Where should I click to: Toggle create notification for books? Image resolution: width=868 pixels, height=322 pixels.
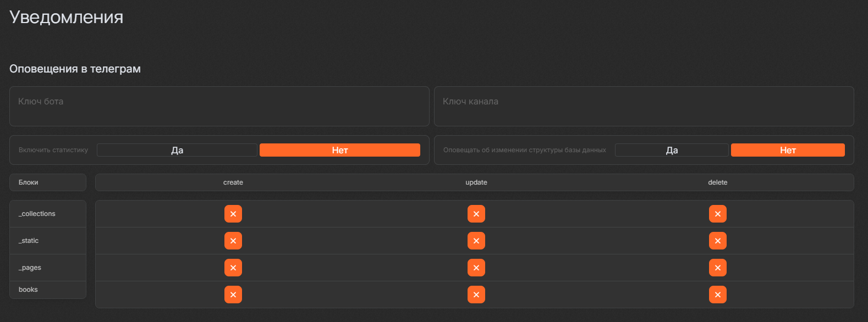click(233, 295)
